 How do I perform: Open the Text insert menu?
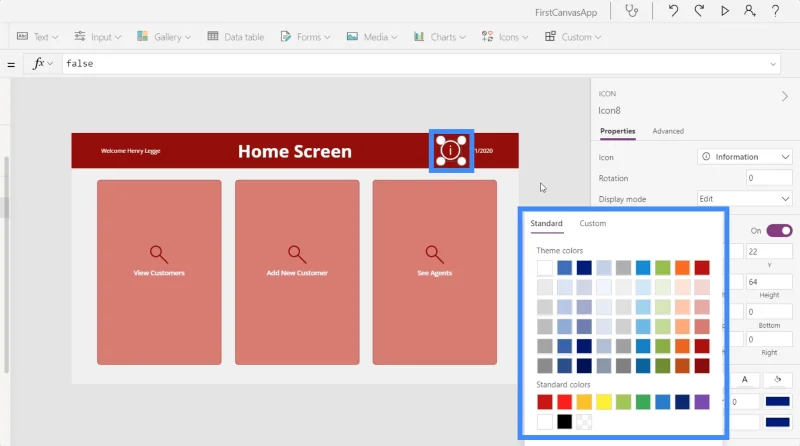[x=38, y=37]
